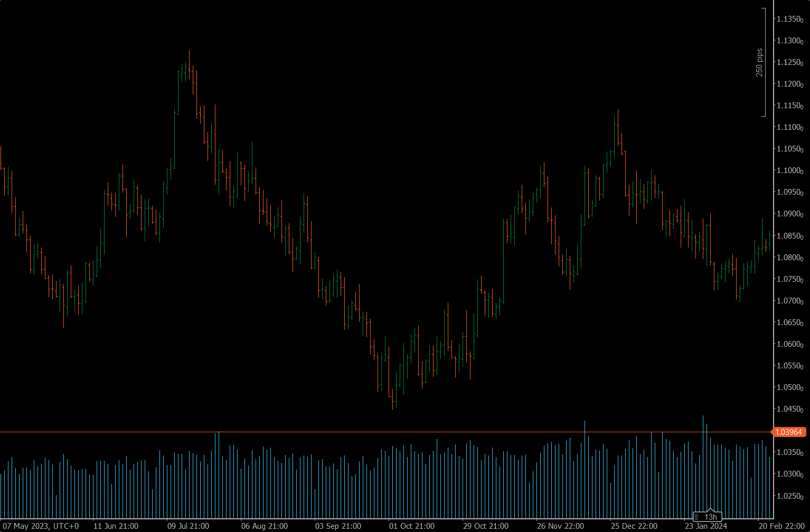This screenshot has height=532, width=810.
Task: Click the drag grip on the 13h marker
Action: pyautogui.click(x=697, y=517)
